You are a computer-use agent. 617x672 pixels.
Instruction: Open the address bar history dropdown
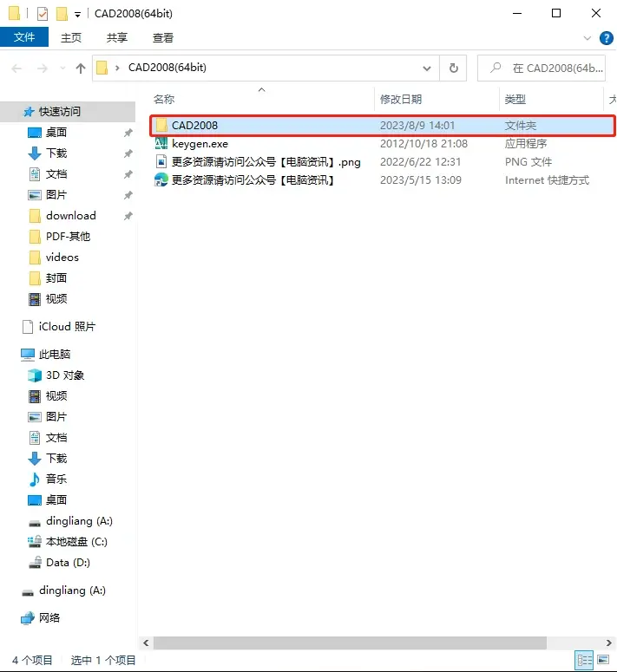click(x=427, y=69)
